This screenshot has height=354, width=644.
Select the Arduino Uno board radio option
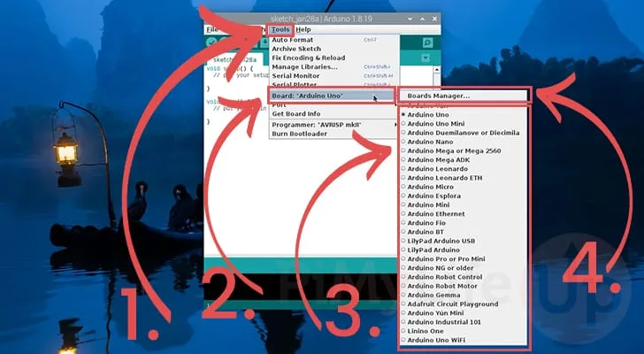click(x=464, y=115)
